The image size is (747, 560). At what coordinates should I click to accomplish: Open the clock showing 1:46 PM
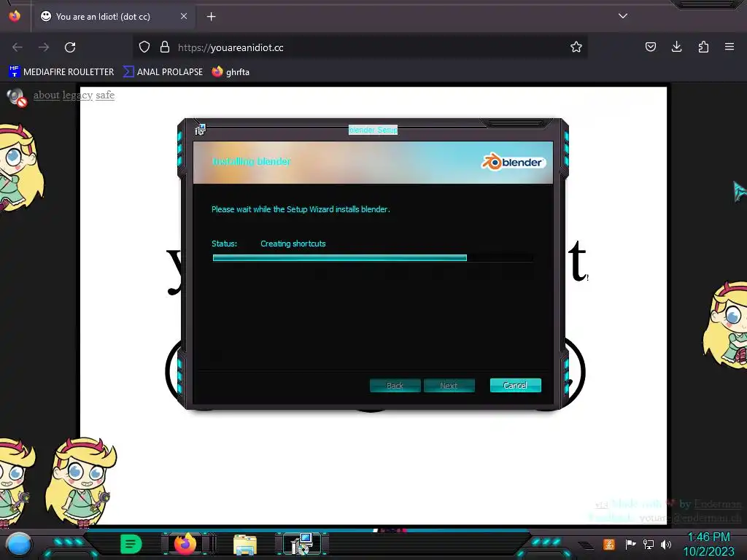[708, 544]
